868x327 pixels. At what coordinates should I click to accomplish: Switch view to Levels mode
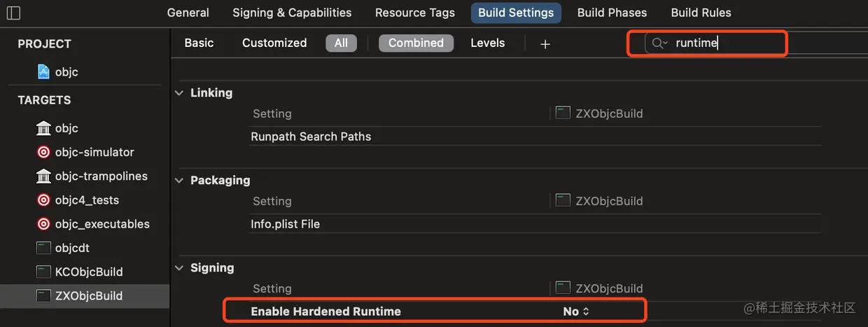coord(487,43)
